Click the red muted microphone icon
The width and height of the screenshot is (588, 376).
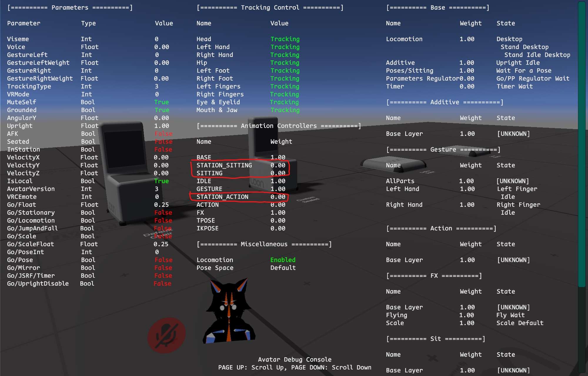pyautogui.click(x=166, y=335)
